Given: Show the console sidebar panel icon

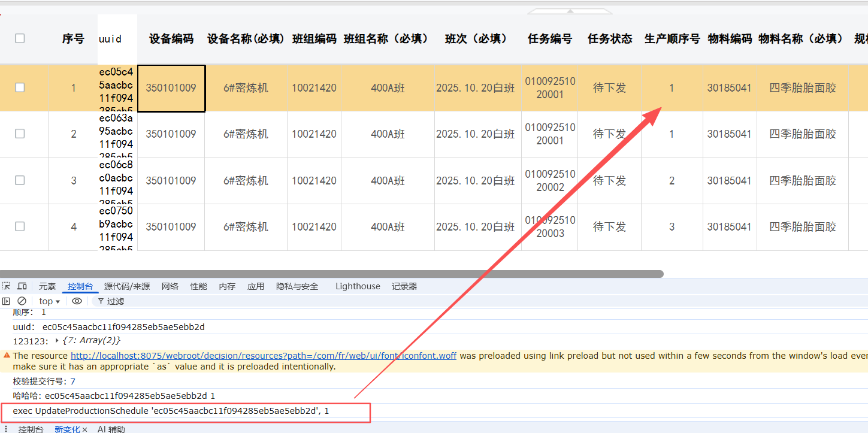Looking at the screenshot, I should point(7,301).
